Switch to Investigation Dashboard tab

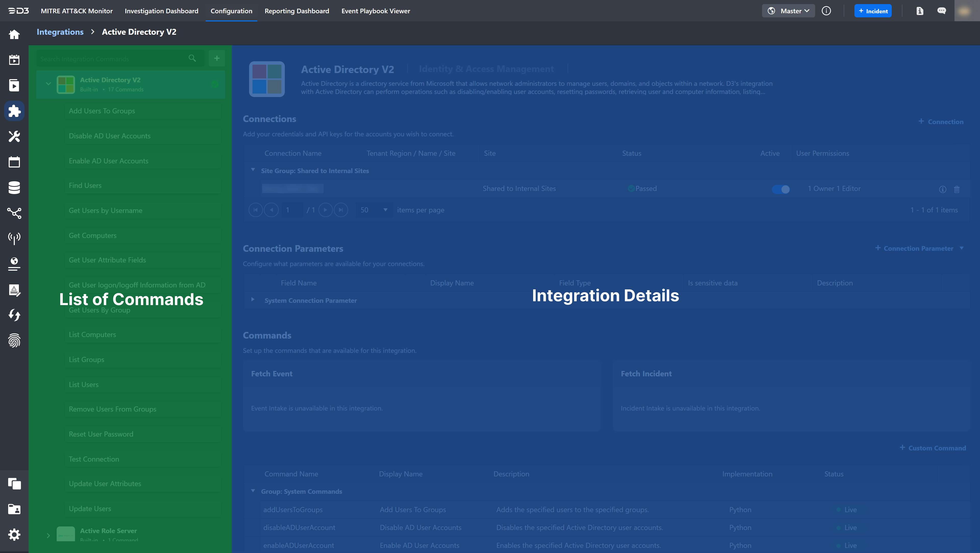(161, 11)
